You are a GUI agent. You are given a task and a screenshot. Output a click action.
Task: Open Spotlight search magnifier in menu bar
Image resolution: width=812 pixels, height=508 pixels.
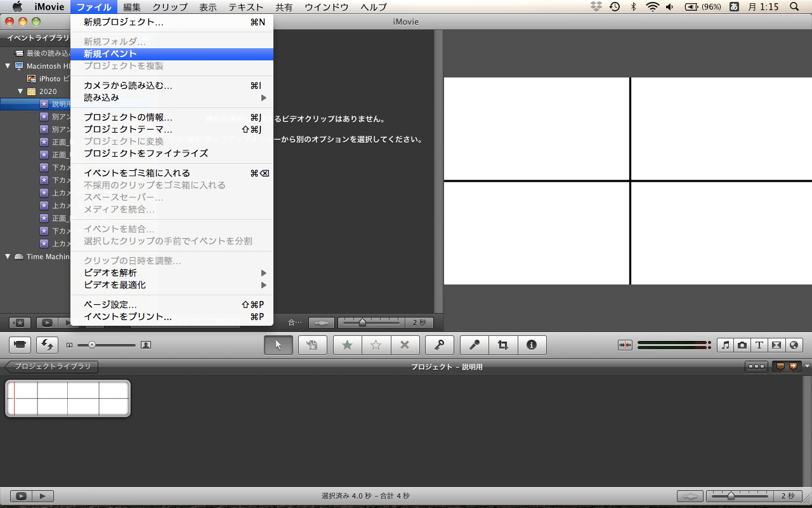[794, 7]
